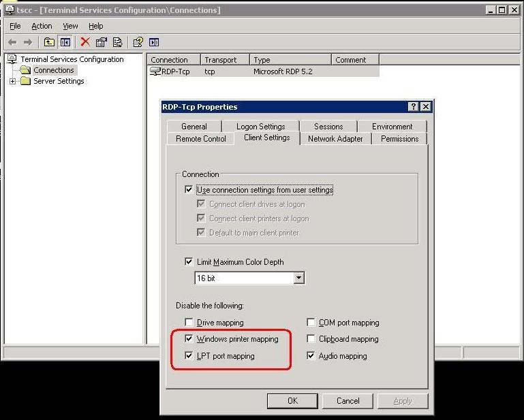
Task: Switch to the Remote Control tab
Action: [200, 139]
